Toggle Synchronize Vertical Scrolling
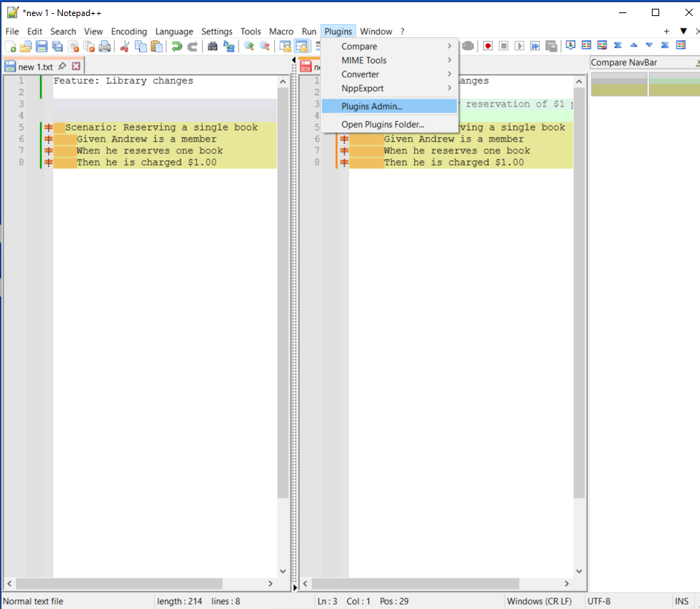The image size is (700, 609). pos(285,46)
